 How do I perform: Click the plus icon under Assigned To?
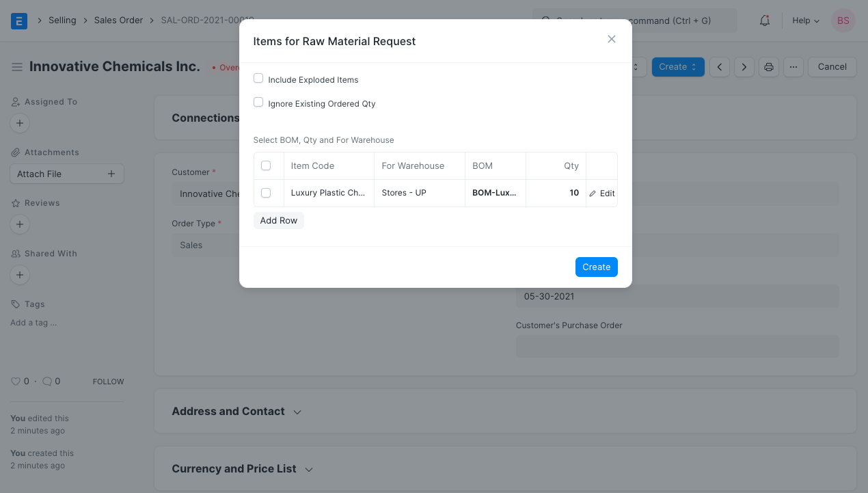[x=19, y=123]
